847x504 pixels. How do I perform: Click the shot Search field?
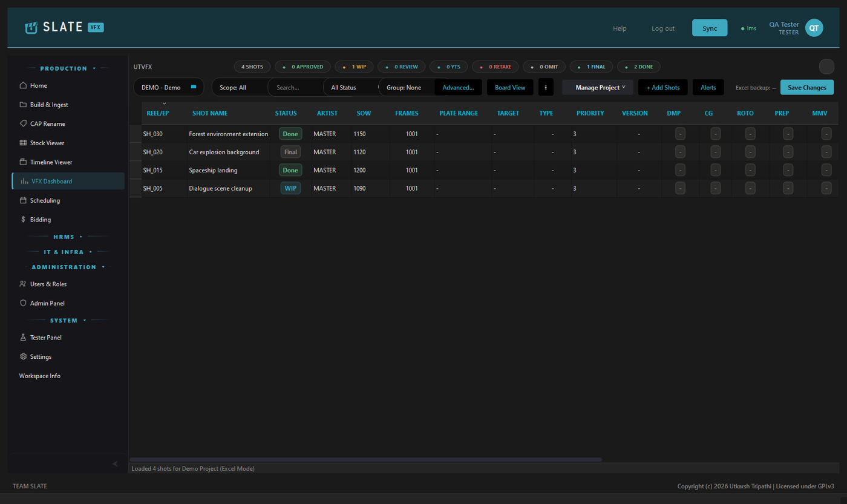(x=296, y=87)
